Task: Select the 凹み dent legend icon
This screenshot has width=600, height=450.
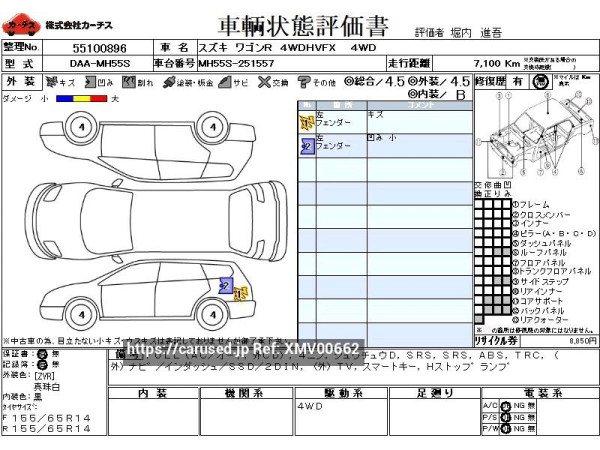Action: pyautogui.click(x=90, y=82)
